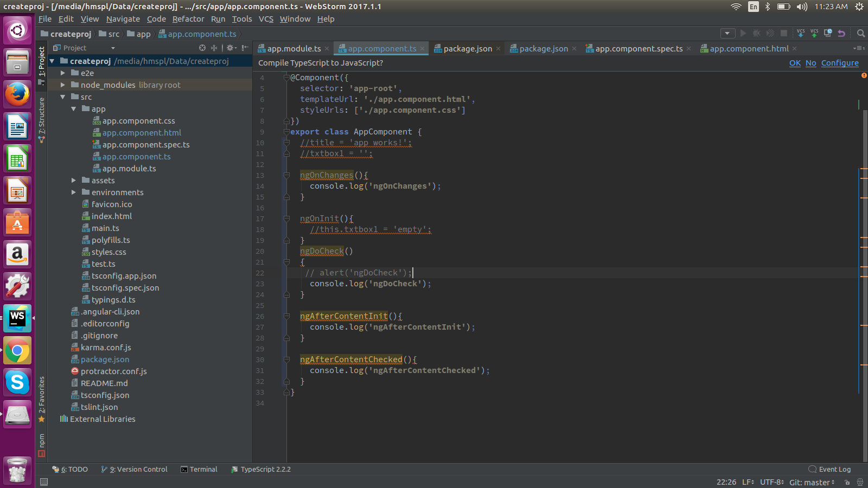Click the scroll-from-source target icon
Screen dimensions: 868x488
[202, 48]
